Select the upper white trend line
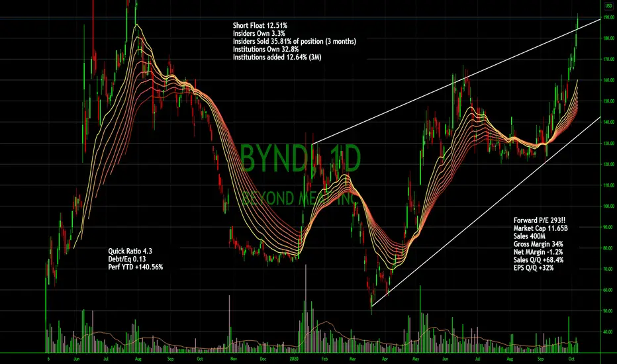Screen dimensions: 617x364 pyautogui.click(x=456, y=81)
